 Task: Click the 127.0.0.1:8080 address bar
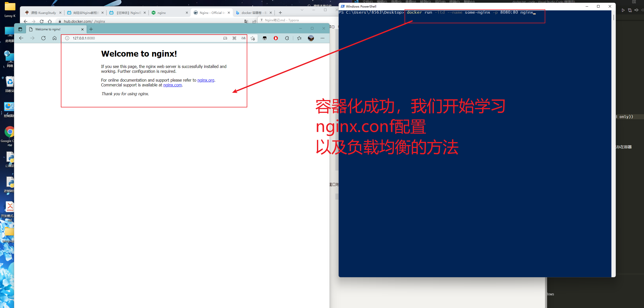pyautogui.click(x=141, y=38)
